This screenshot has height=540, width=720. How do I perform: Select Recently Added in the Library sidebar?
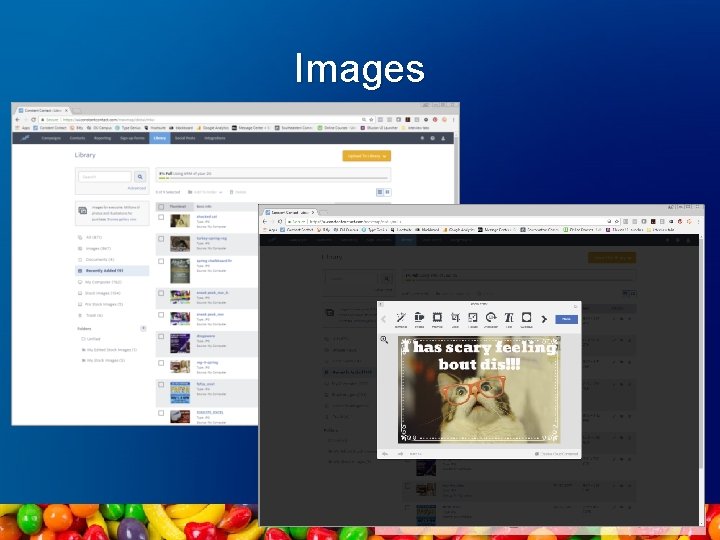click(x=112, y=271)
